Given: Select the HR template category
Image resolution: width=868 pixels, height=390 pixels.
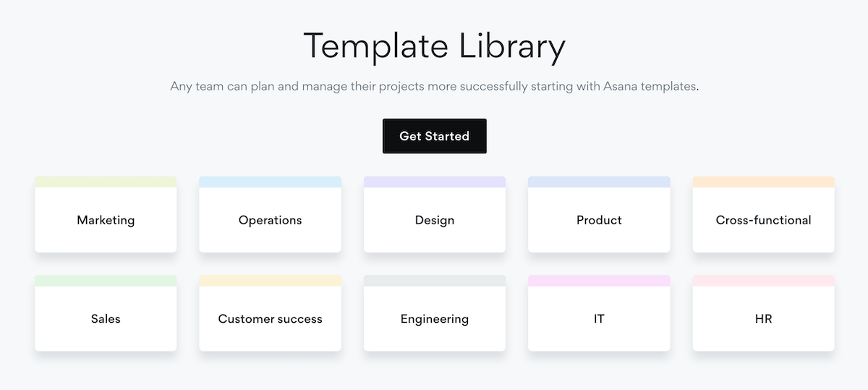Looking at the screenshot, I should [x=763, y=318].
